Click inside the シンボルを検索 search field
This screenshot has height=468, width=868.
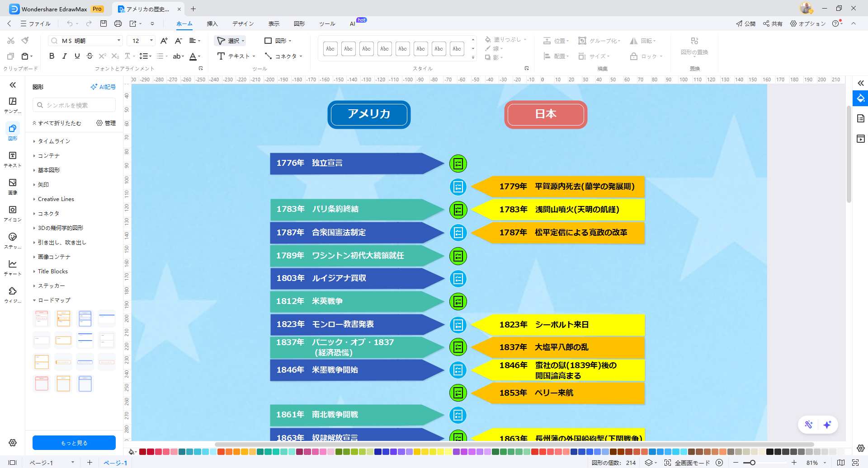coord(74,105)
